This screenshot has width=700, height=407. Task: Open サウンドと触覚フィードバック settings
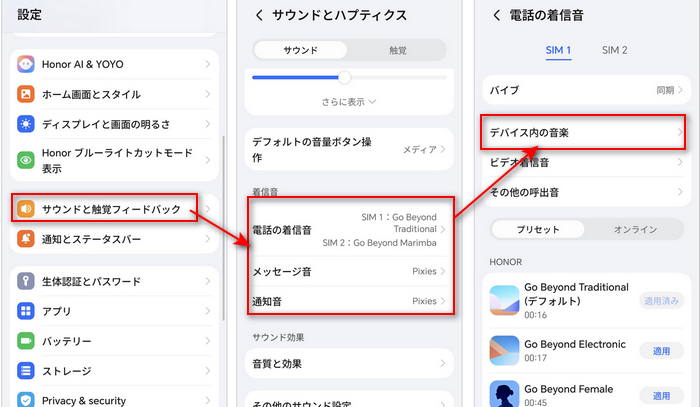tap(114, 209)
